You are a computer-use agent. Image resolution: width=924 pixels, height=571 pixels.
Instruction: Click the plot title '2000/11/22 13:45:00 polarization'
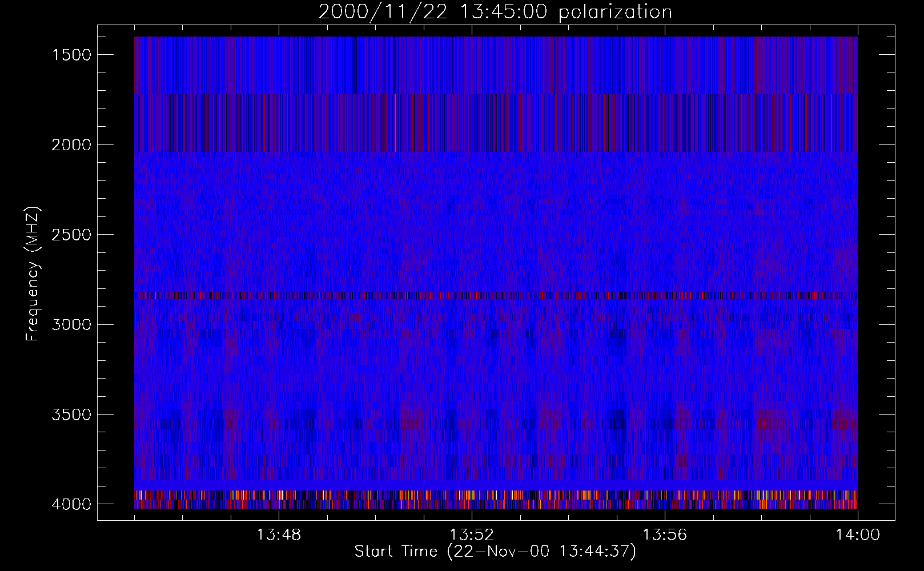pos(495,11)
